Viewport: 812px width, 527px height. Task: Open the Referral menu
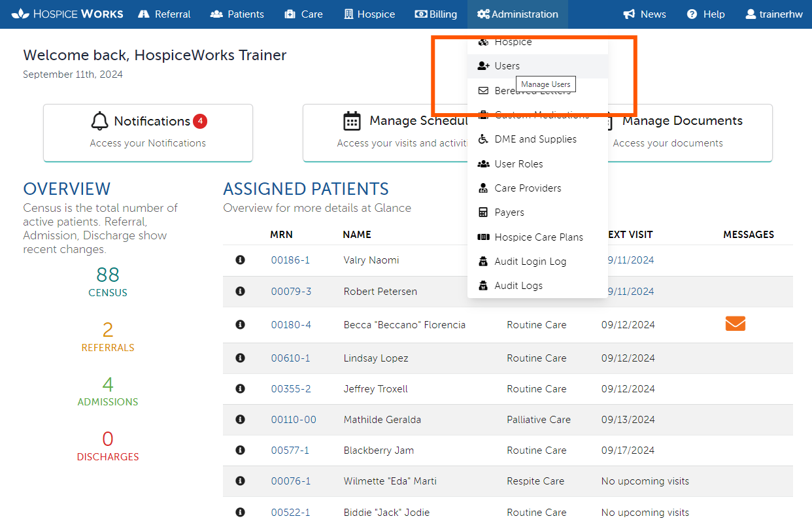(165, 14)
